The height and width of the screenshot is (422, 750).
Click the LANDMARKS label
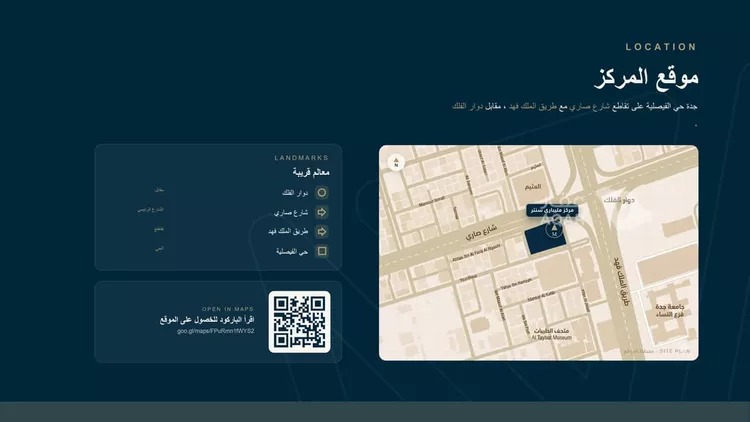tap(301, 157)
